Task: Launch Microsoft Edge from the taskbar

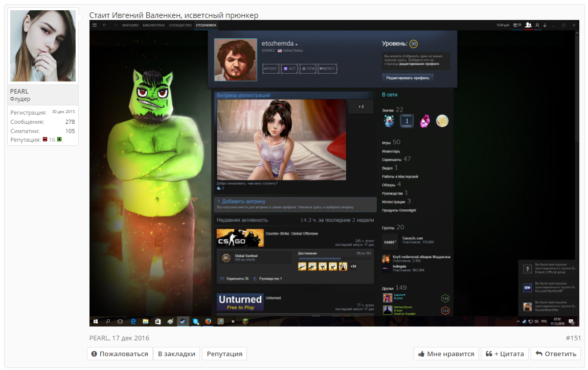Action: point(133,321)
